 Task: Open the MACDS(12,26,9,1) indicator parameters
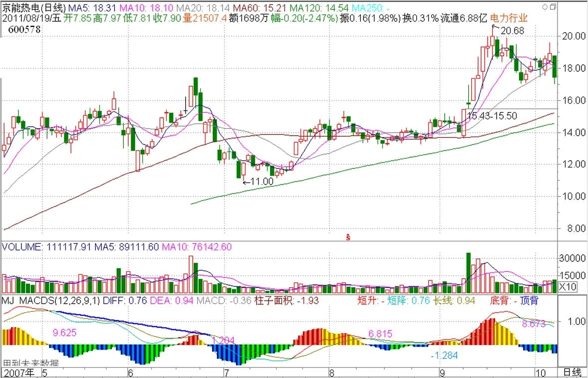point(62,301)
